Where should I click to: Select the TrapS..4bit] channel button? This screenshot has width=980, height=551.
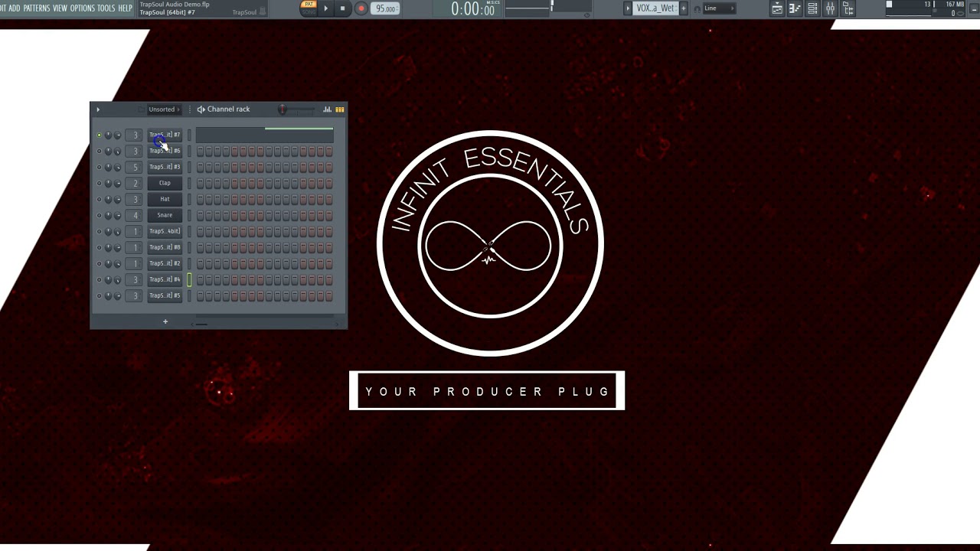(165, 231)
